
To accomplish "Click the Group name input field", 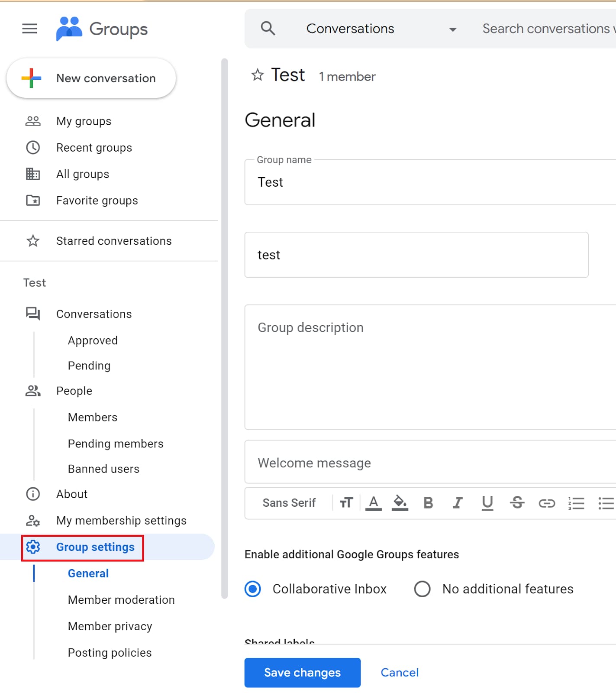I will (430, 182).
